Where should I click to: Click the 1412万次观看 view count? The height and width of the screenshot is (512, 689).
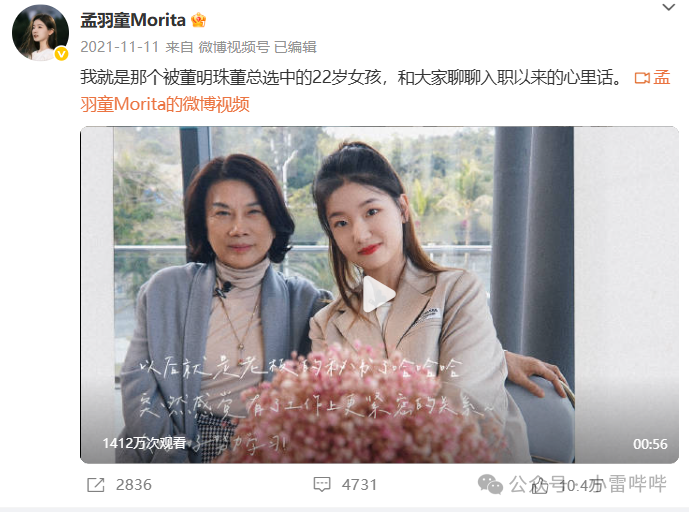(144, 443)
